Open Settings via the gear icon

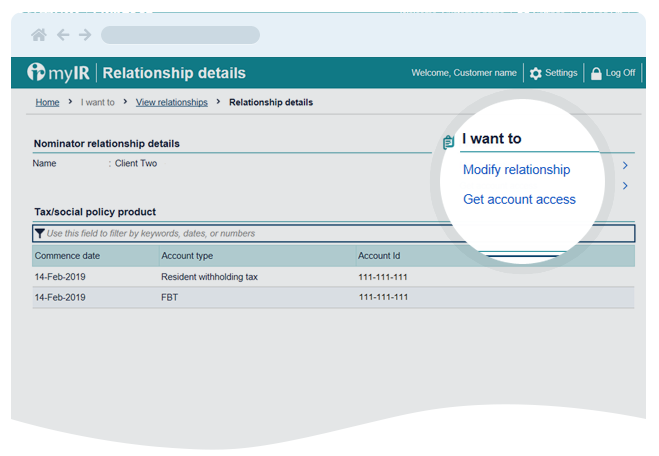click(536, 73)
